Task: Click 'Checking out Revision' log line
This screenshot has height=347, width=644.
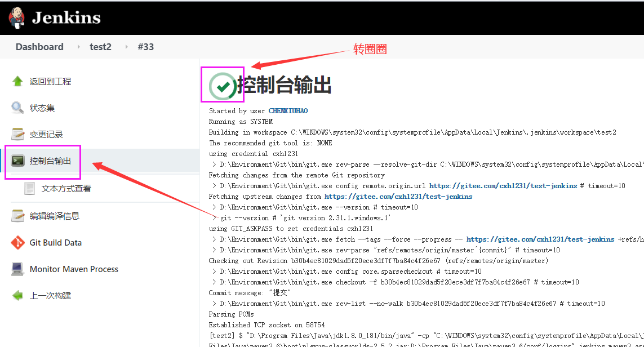Action: 378,261
